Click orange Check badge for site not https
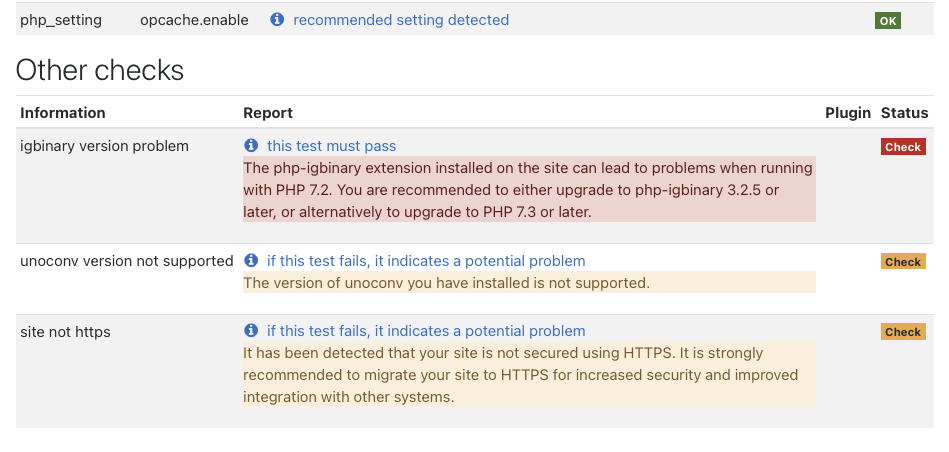The height and width of the screenshot is (452, 949). coord(903,332)
